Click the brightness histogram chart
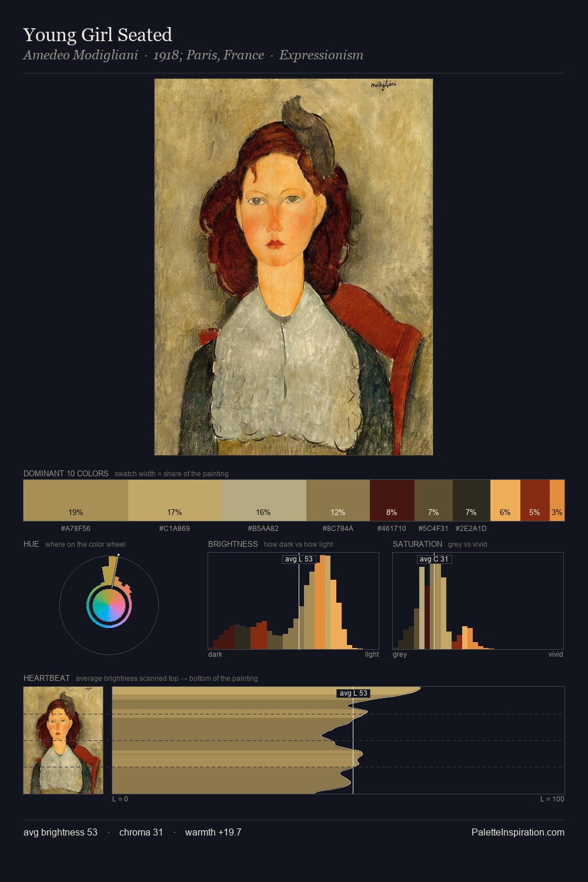 (293, 601)
